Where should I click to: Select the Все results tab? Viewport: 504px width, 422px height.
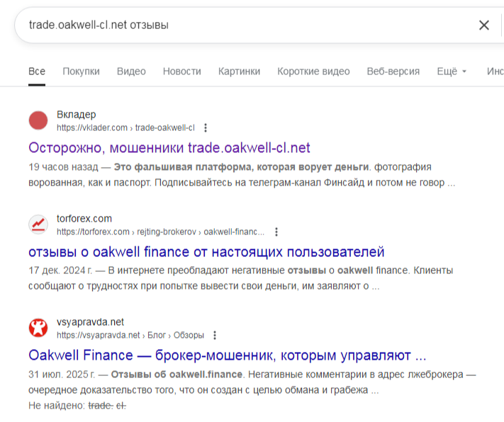(37, 72)
